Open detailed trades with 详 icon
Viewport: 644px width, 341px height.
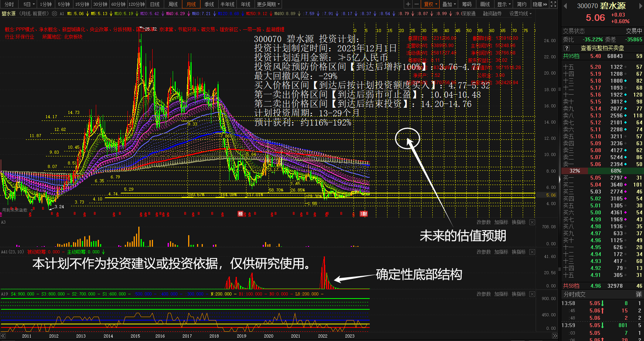coord(639,294)
